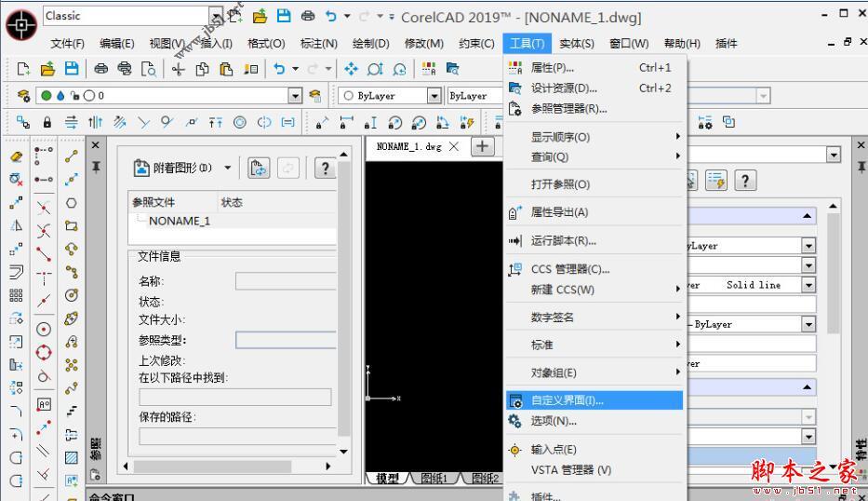Image resolution: width=868 pixels, height=501 pixels.
Task: Expand the New CCS submenu arrow
Action: (677, 289)
